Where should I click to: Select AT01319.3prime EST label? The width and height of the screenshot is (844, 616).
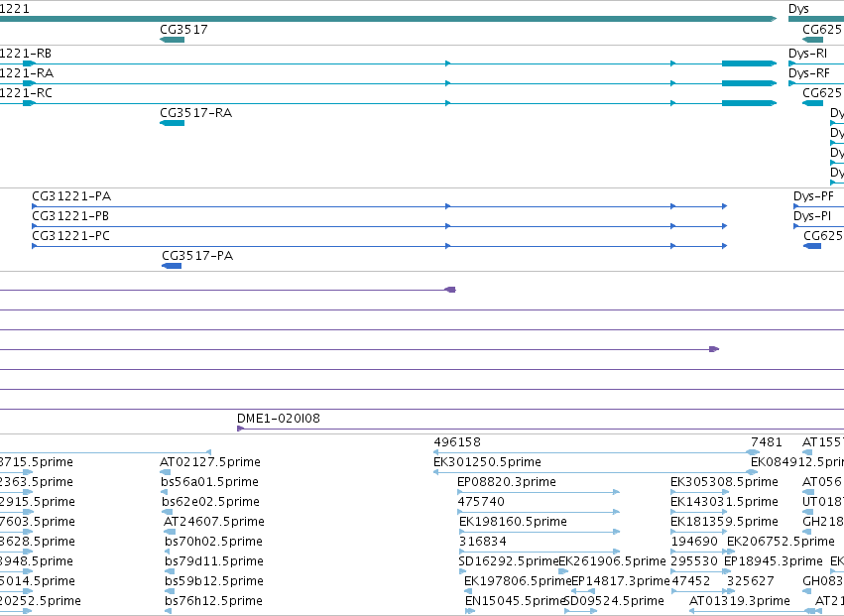[740, 601]
